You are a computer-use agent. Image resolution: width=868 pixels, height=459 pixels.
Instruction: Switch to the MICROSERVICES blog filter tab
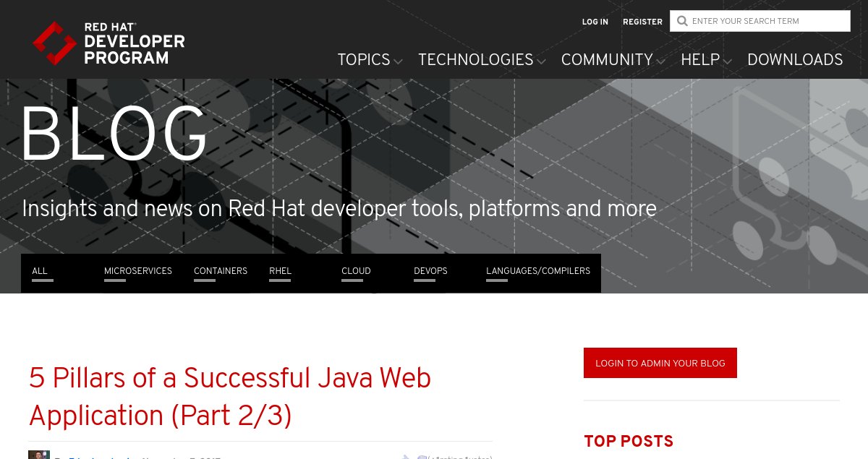[138, 271]
